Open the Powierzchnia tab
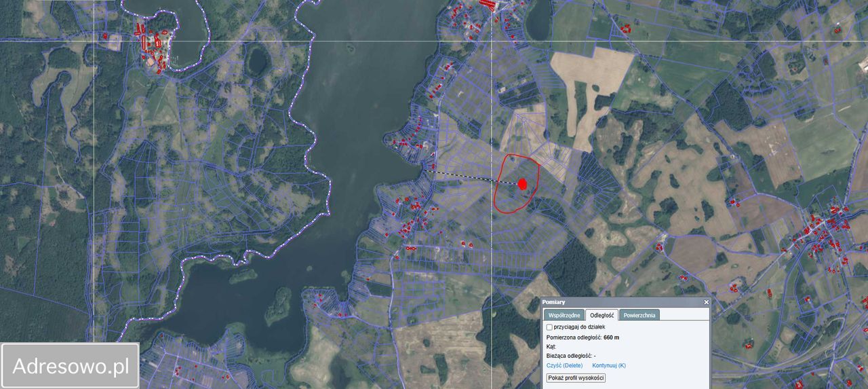The width and height of the screenshot is (868, 389). coord(639,315)
